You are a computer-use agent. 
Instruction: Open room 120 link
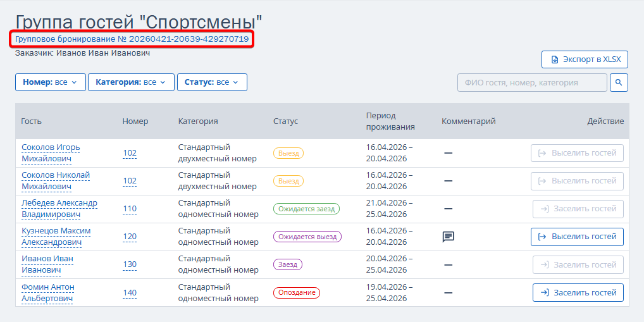pyautogui.click(x=130, y=237)
